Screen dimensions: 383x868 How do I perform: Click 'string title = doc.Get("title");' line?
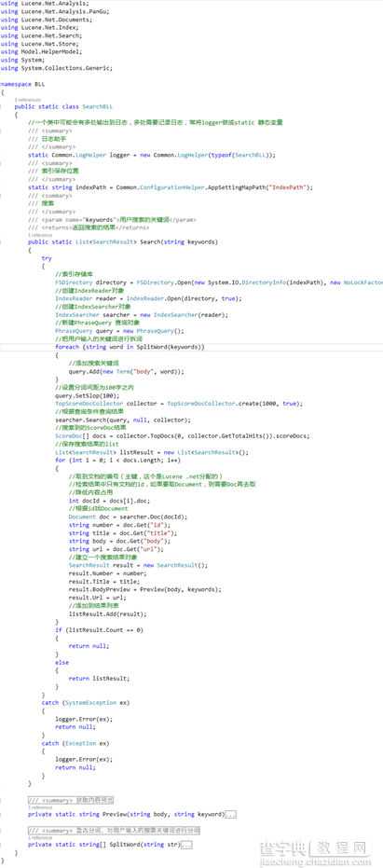123,533
